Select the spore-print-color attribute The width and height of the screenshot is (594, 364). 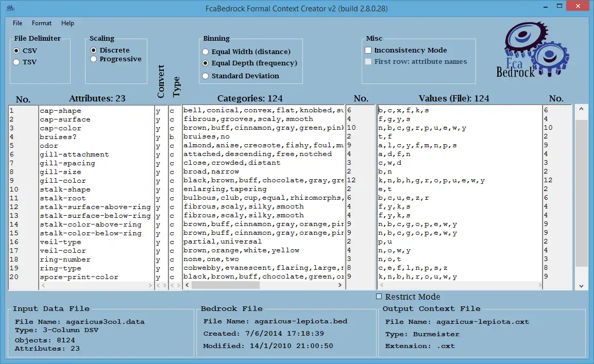coord(79,277)
